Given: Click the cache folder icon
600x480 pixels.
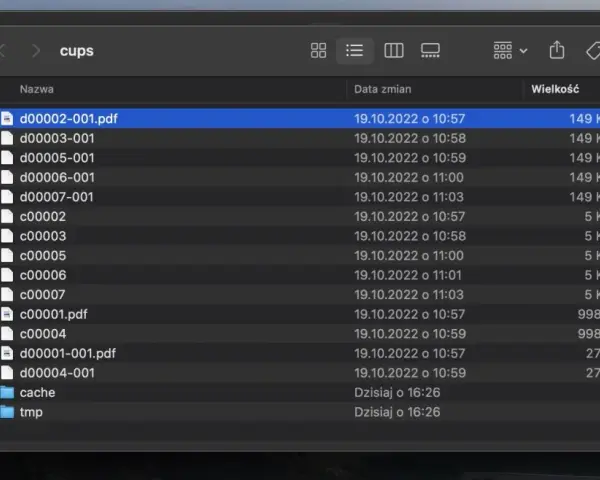Looking at the screenshot, I should click(x=7, y=392).
